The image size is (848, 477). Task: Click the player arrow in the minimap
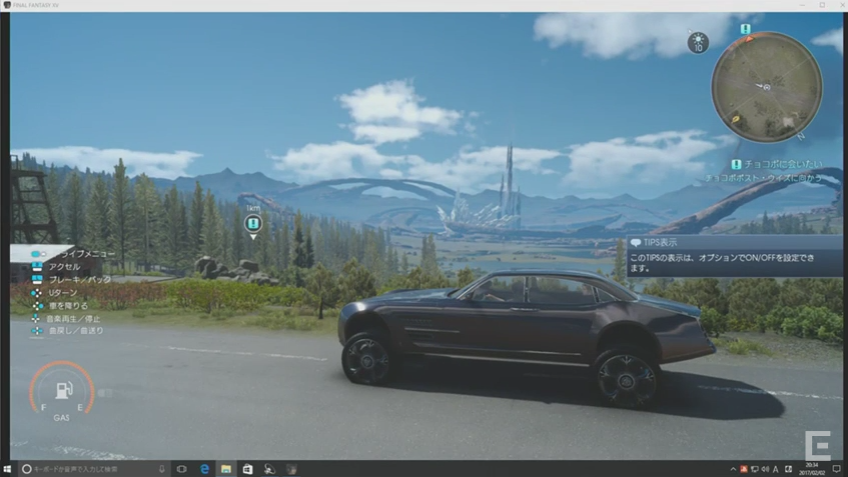[x=764, y=87]
